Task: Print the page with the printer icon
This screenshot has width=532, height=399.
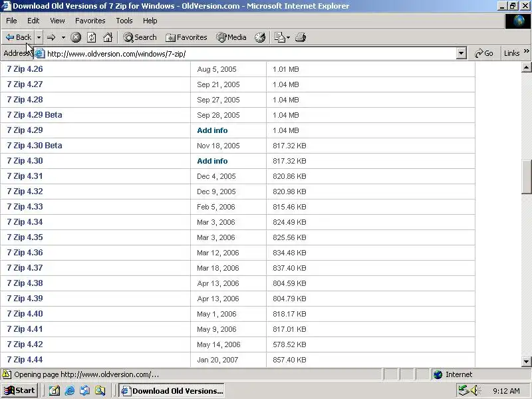Action: coord(301,37)
